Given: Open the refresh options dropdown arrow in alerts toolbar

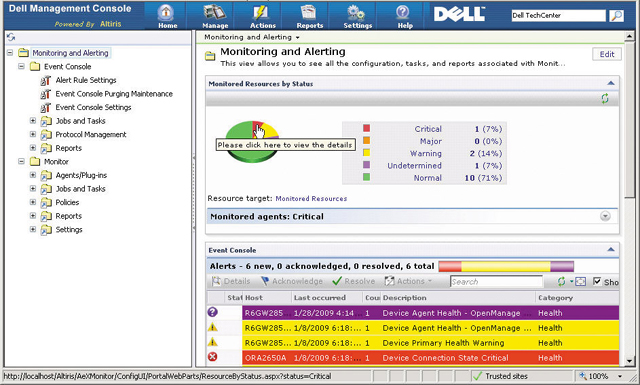Looking at the screenshot, I should (x=571, y=281).
